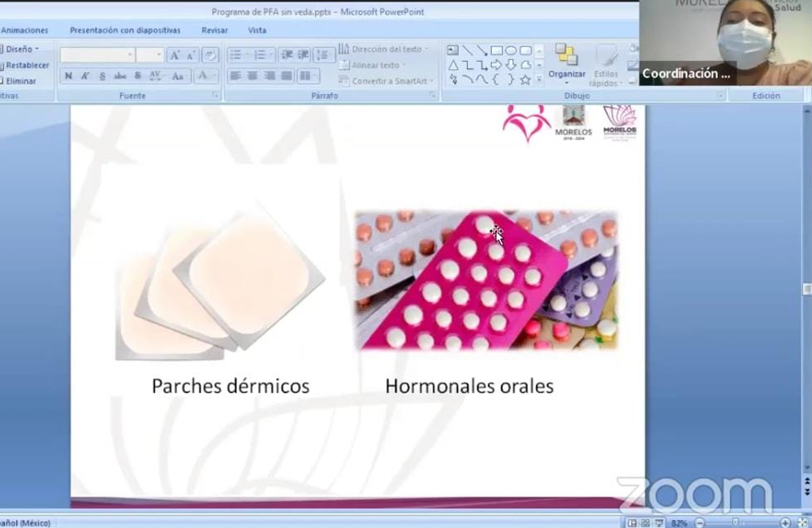Select the triangle shape
812x528 pixels.
point(452,65)
